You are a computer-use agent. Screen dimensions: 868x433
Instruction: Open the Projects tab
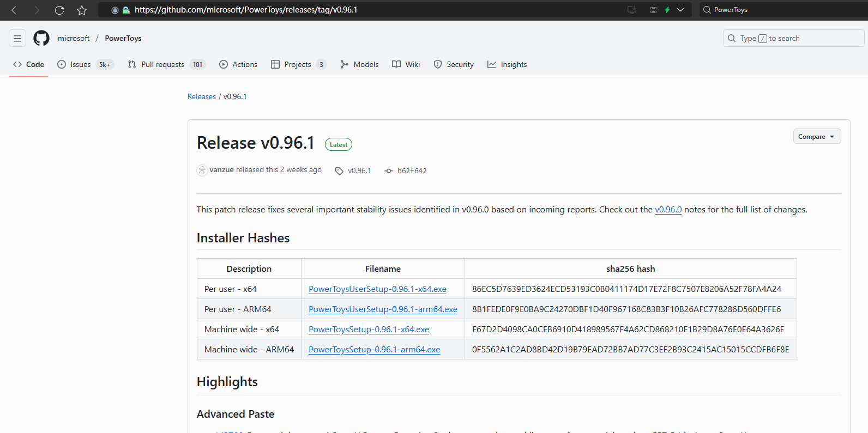299,64
